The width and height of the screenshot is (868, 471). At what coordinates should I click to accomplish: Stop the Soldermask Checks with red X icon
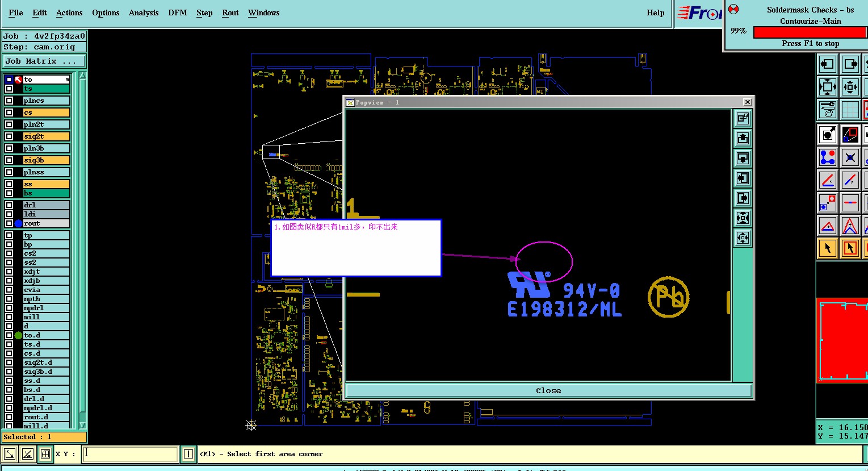click(x=733, y=9)
